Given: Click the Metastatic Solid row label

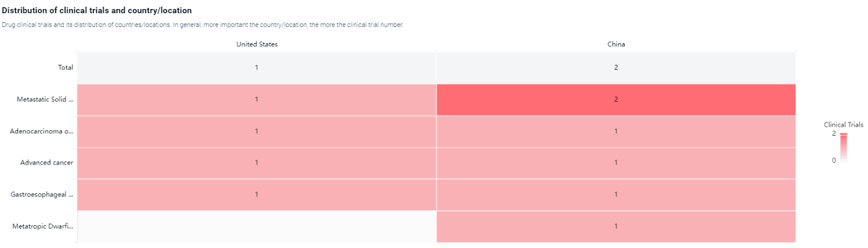Looking at the screenshot, I should tap(44, 100).
